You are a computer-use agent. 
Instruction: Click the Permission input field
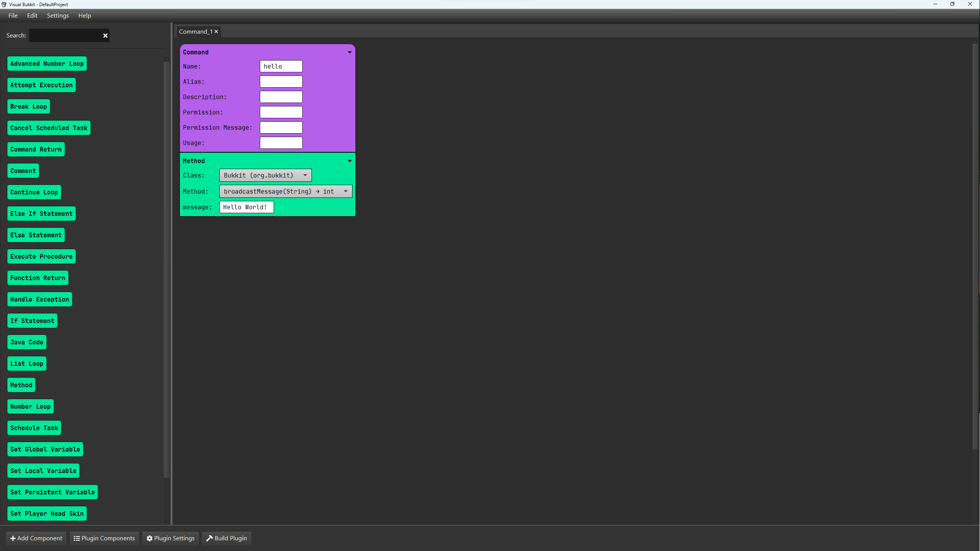point(281,112)
